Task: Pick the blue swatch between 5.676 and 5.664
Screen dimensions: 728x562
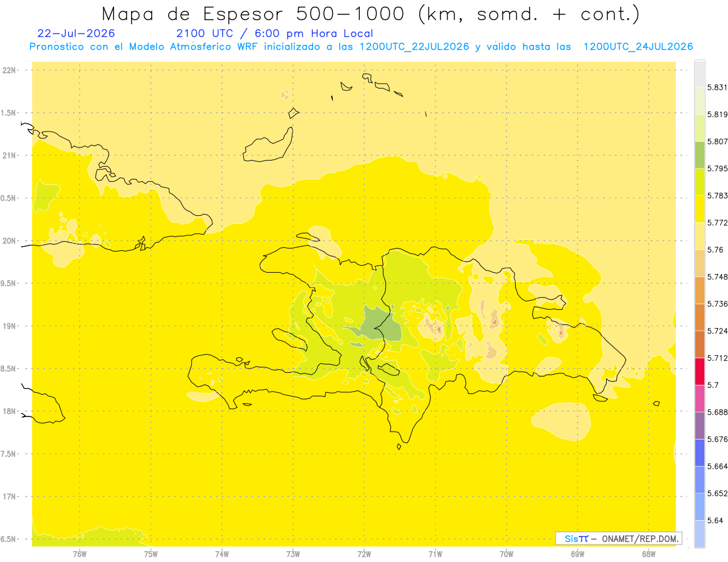Action: (x=699, y=452)
